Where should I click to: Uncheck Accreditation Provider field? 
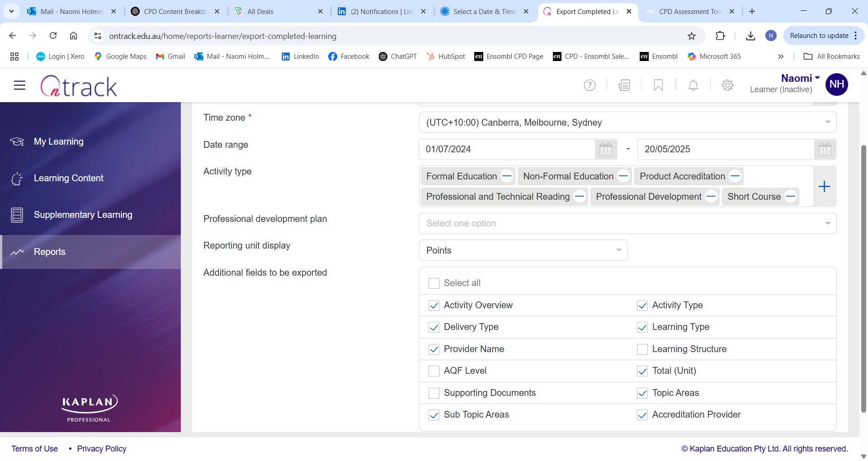coord(642,415)
